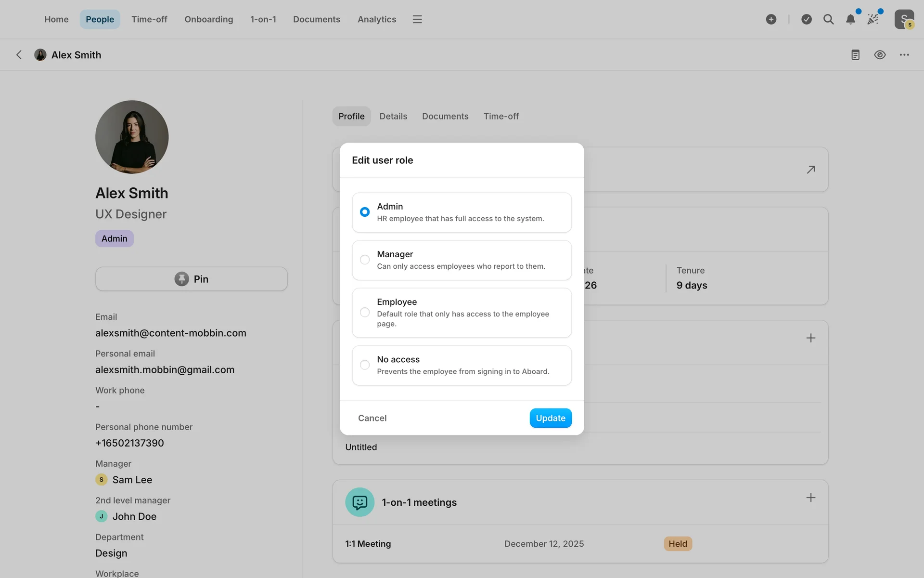The image size is (924, 578).
Task: Choose the No access radio option
Action: tap(365, 365)
